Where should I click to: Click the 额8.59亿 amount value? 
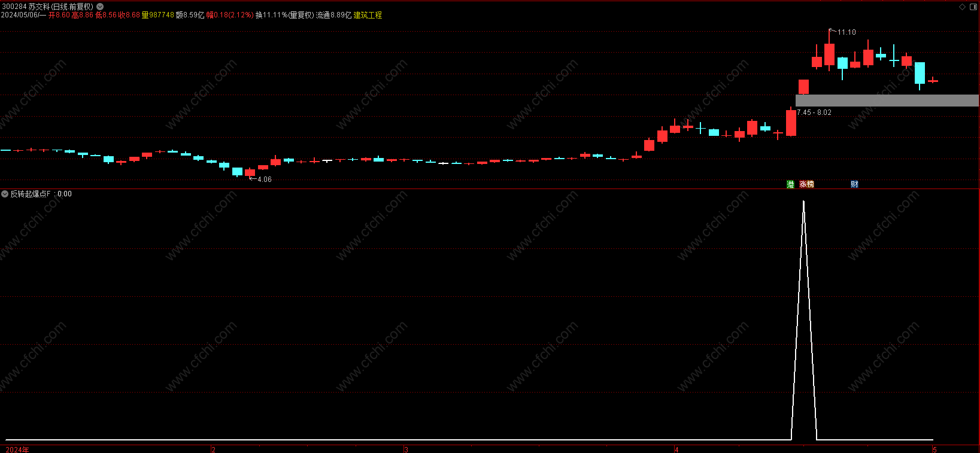(x=190, y=15)
